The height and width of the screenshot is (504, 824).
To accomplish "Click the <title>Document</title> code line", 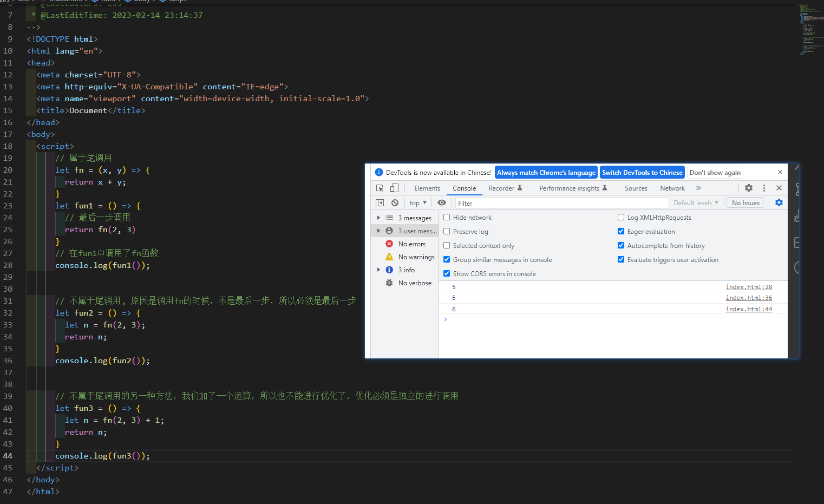I will 91,110.
